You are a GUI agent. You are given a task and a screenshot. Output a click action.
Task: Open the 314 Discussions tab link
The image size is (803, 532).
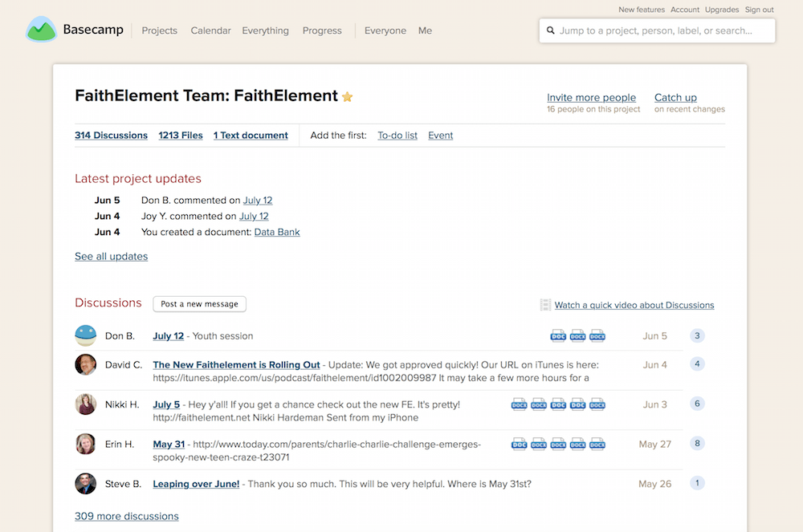click(x=111, y=135)
